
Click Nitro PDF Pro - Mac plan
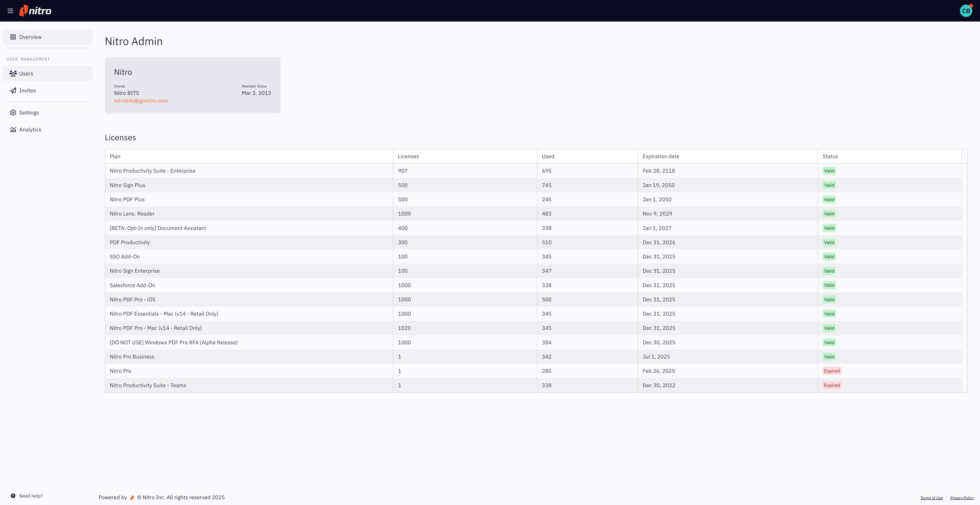coord(156,328)
